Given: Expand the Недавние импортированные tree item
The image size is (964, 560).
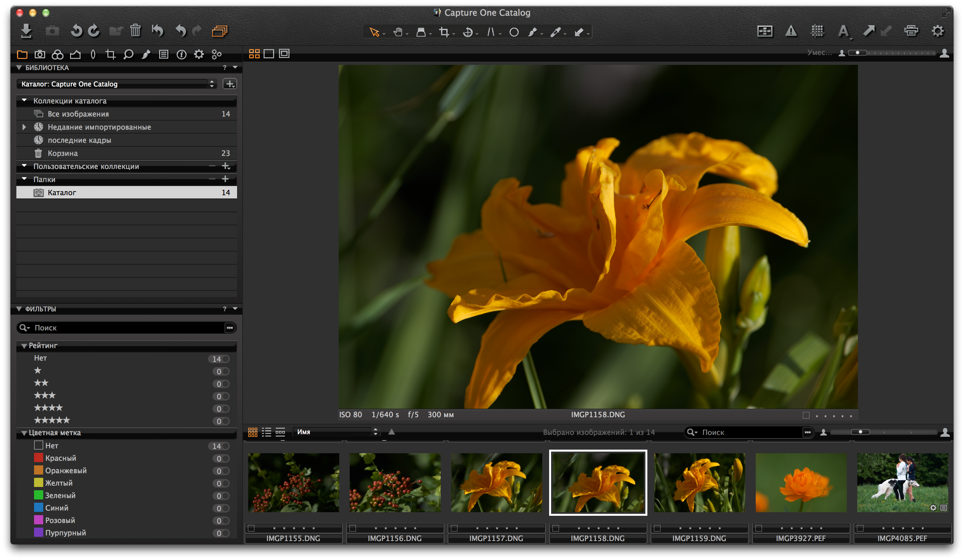Looking at the screenshot, I should (24, 127).
